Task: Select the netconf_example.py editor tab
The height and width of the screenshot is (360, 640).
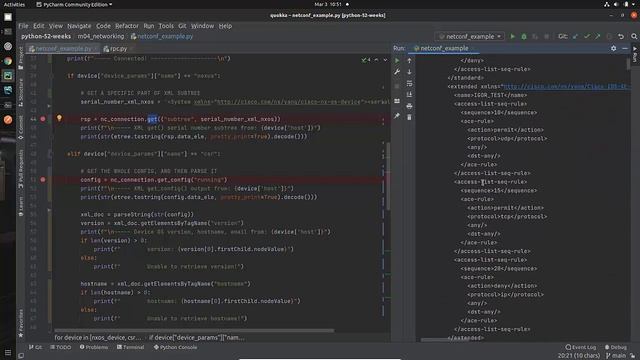Action: tap(63, 49)
